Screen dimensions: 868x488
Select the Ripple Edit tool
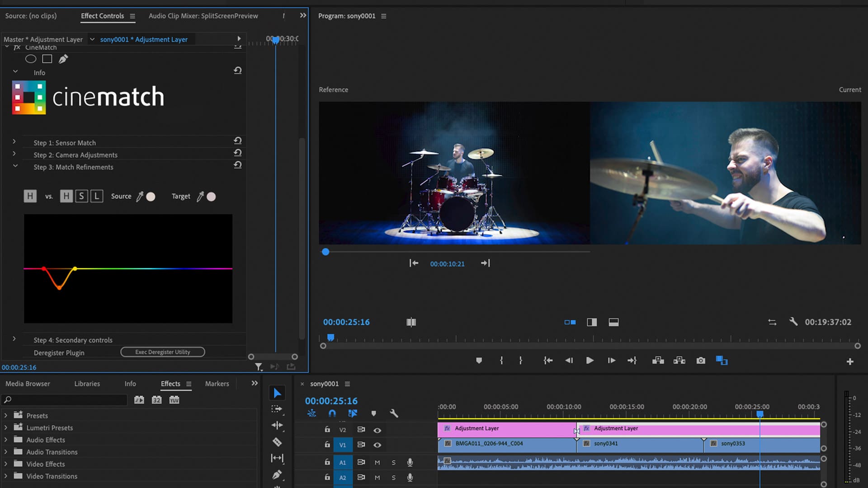pyautogui.click(x=277, y=425)
